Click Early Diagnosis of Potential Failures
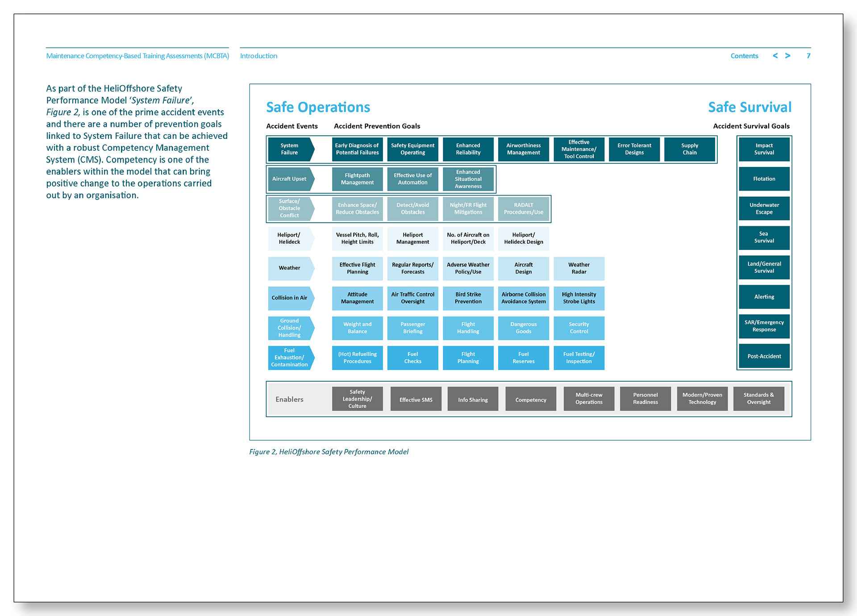Image resolution: width=857 pixels, height=616 pixels. 357,149
